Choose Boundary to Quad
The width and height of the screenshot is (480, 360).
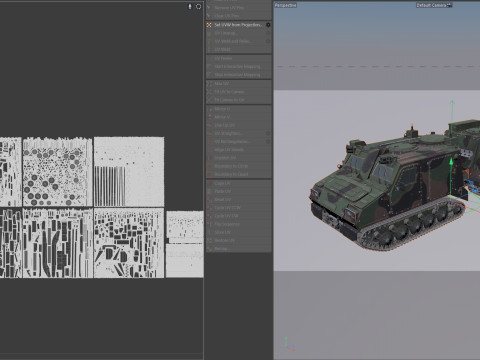tap(239, 174)
